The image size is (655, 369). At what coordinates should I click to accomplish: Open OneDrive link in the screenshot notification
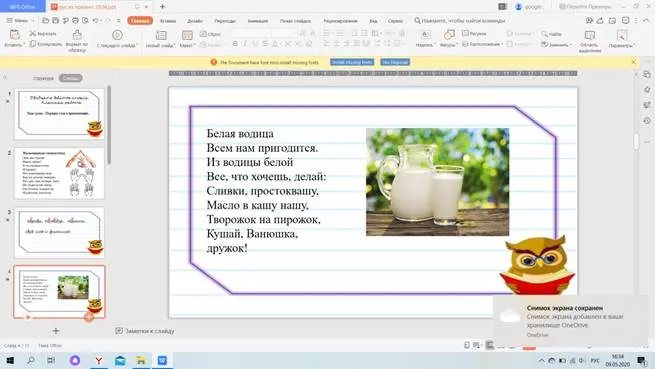click(x=537, y=335)
